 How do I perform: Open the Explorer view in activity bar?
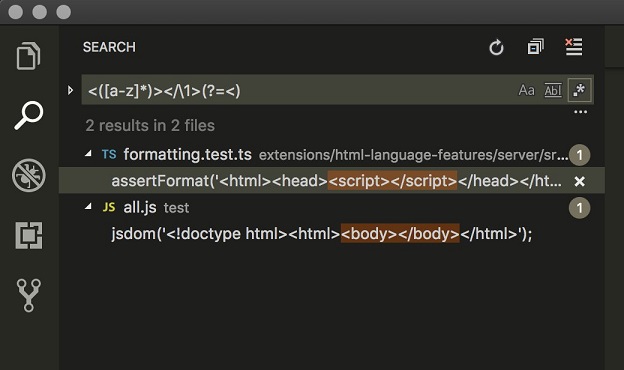[29, 56]
